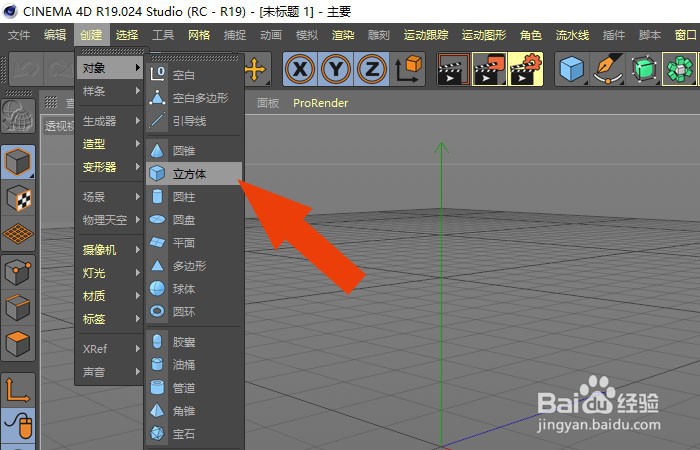
Task: Open the 插件 menu
Action: click(613, 35)
